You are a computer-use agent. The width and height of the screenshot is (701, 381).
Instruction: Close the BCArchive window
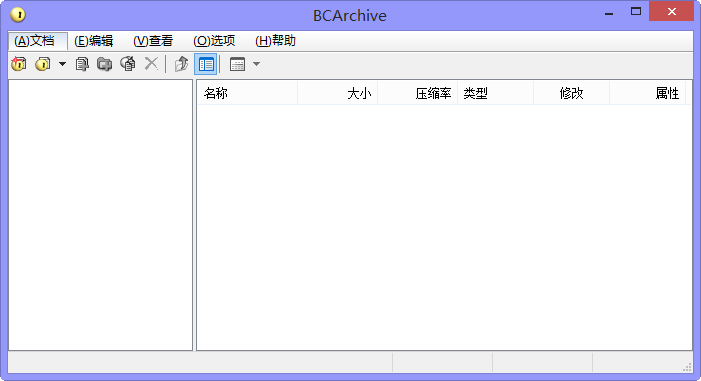(x=671, y=12)
